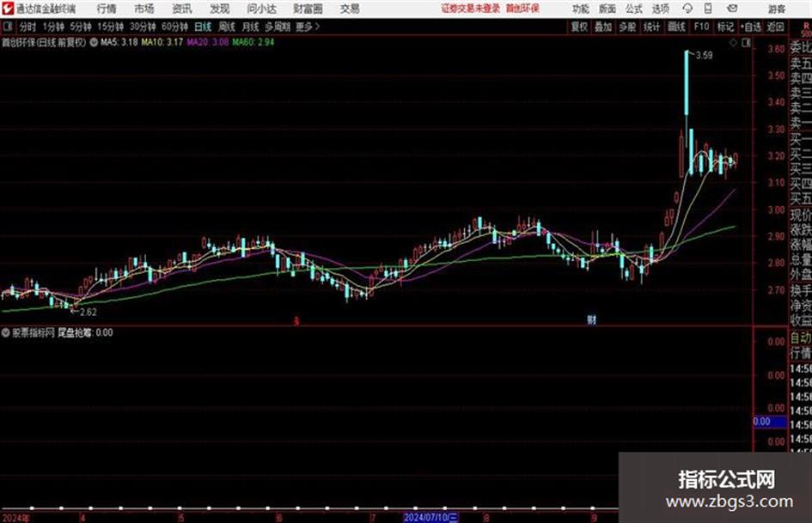Viewport: 812px width, 523px height.
Task: Switch to 60分钟 period tab
Action: coord(175,27)
